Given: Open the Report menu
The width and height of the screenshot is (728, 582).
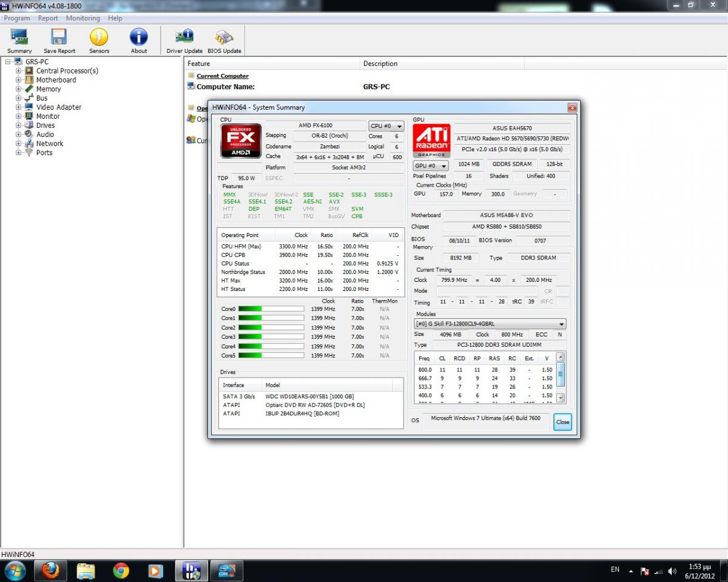Looking at the screenshot, I should point(48,18).
